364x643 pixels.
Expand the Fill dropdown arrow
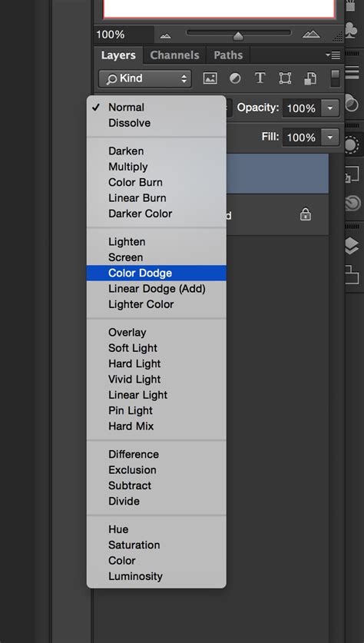point(330,137)
